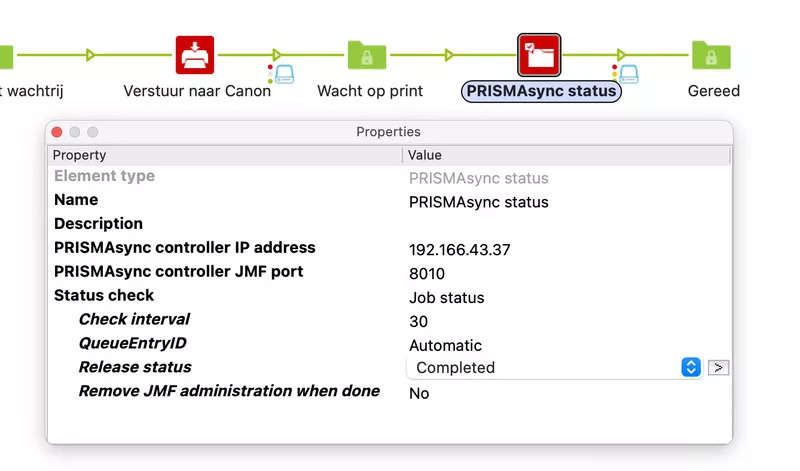Click the Gereed label
Screen dimensions: 800x471
(713, 91)
